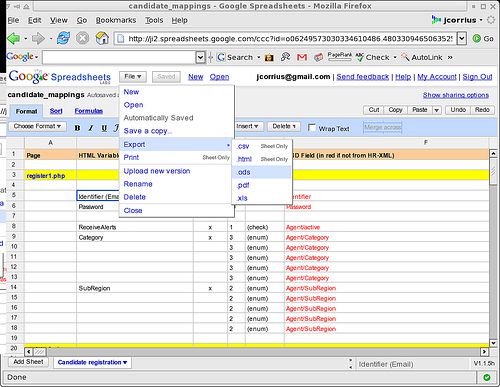This screenshot has width=500, height=387.
Task: Click the Undo button
Action: click(x=458, y=110)
